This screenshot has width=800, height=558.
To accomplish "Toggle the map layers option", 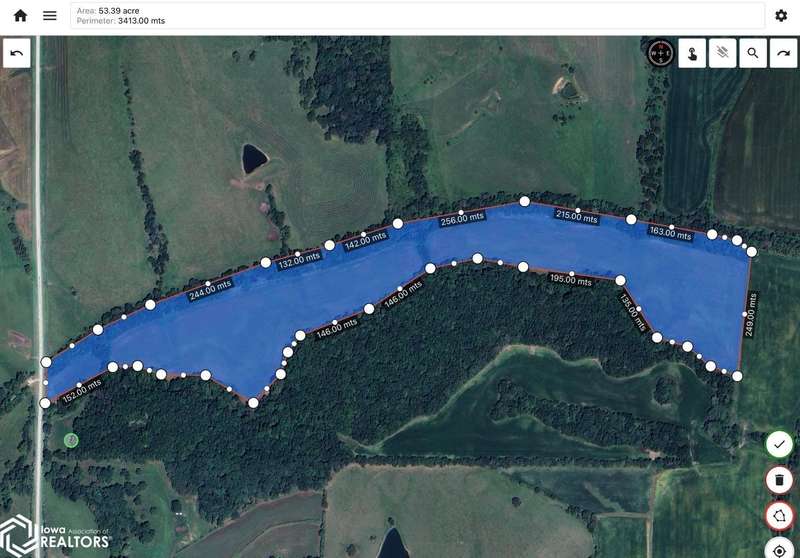I will point(722,53).
